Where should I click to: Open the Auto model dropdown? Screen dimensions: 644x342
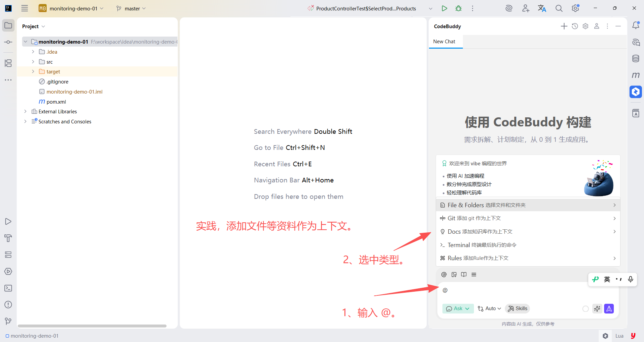pyautogui.click(x=489, y=308)
